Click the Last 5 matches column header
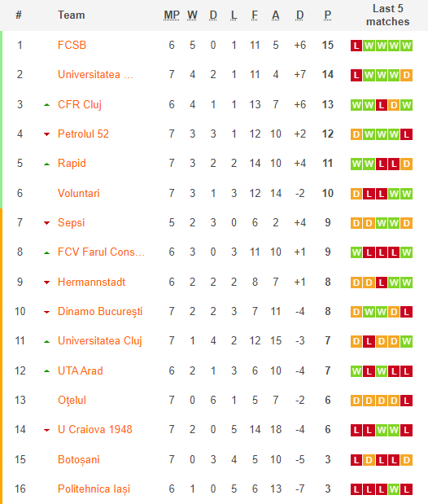 (388, 15)
